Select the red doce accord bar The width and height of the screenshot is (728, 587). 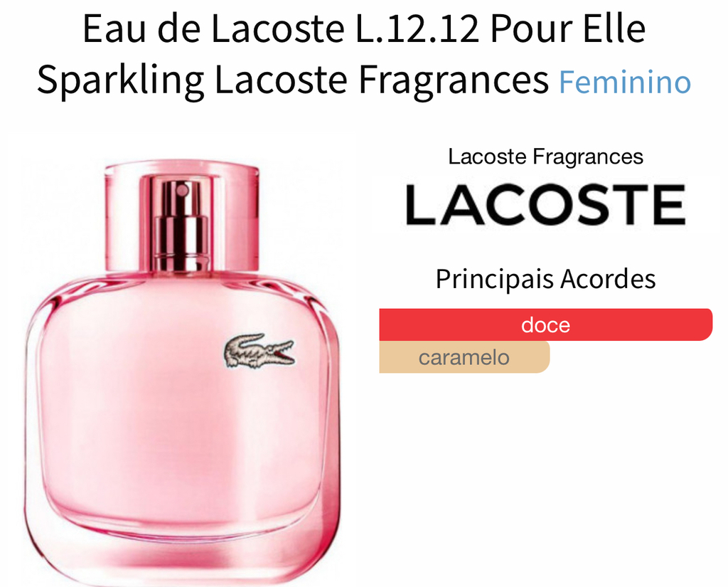pyautogui.click(x=545, y=324)
